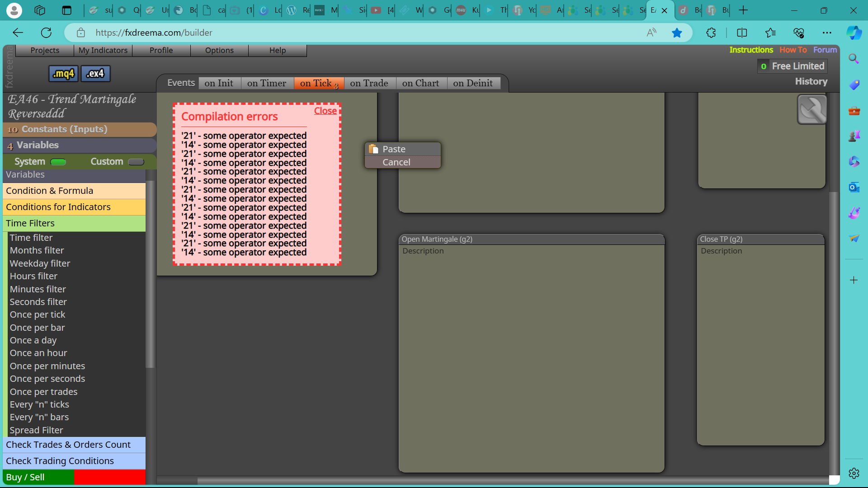Viewport: 868px width, 488px height.
Task: Open My Indicators menu
Action: pos(103,50)
